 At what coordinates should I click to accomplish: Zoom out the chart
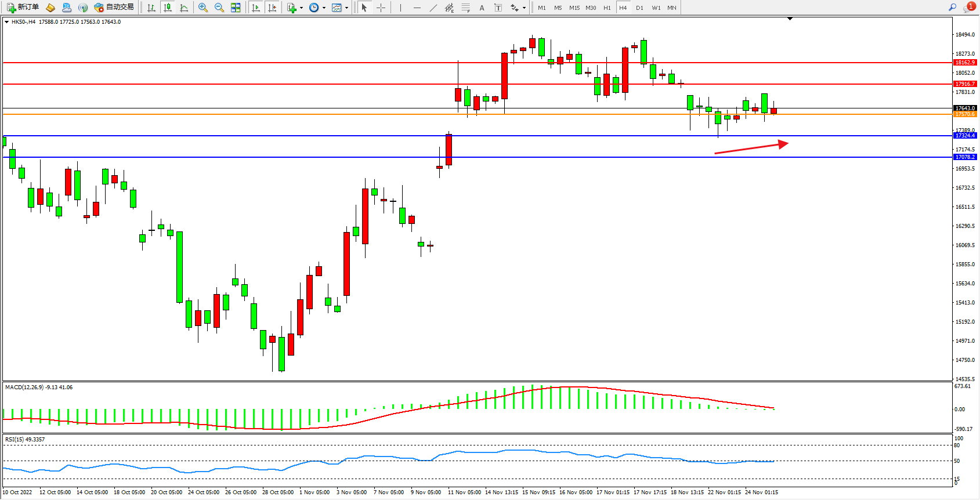pos(219,8)
